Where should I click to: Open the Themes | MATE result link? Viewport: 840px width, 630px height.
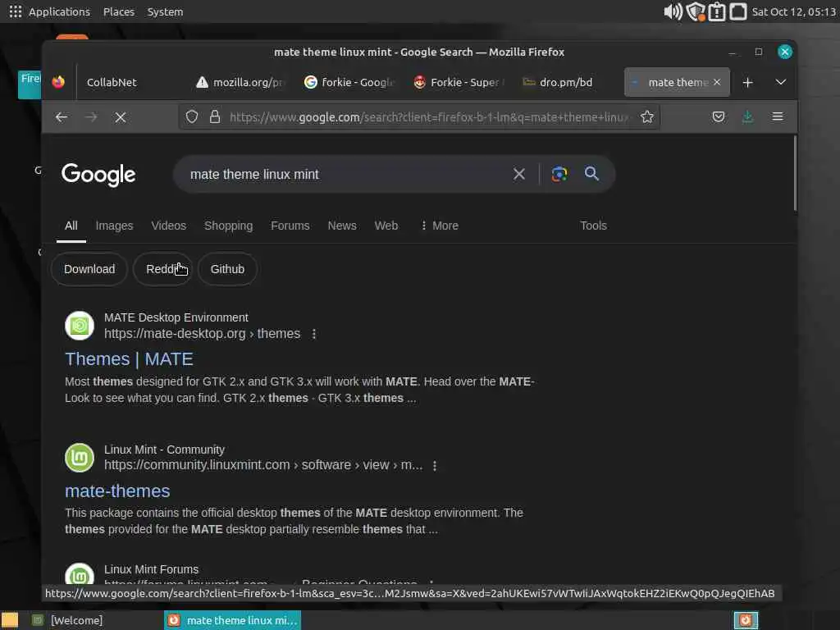click(129, 359)
